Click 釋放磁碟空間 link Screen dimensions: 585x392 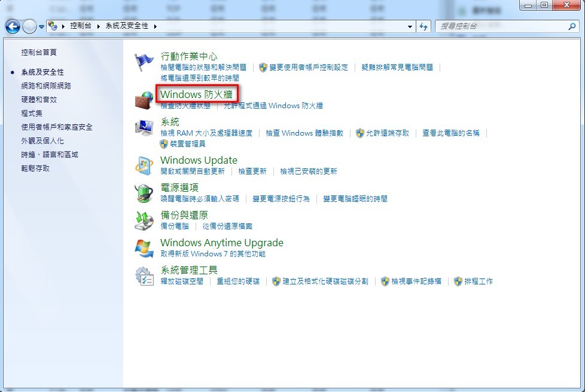tap(182, 281)
